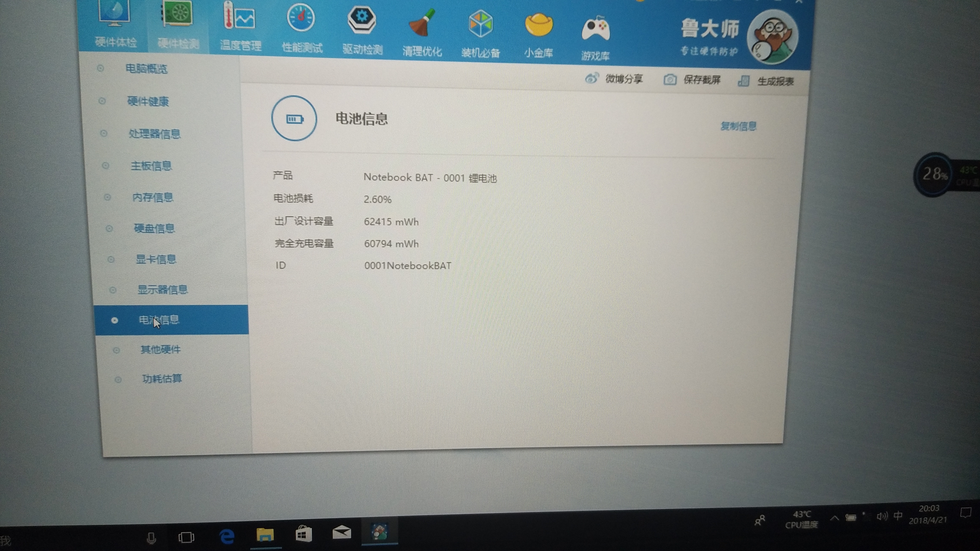Open Microsoft Edge from taskbar
980x551 pixels.
tap(227, 537)
